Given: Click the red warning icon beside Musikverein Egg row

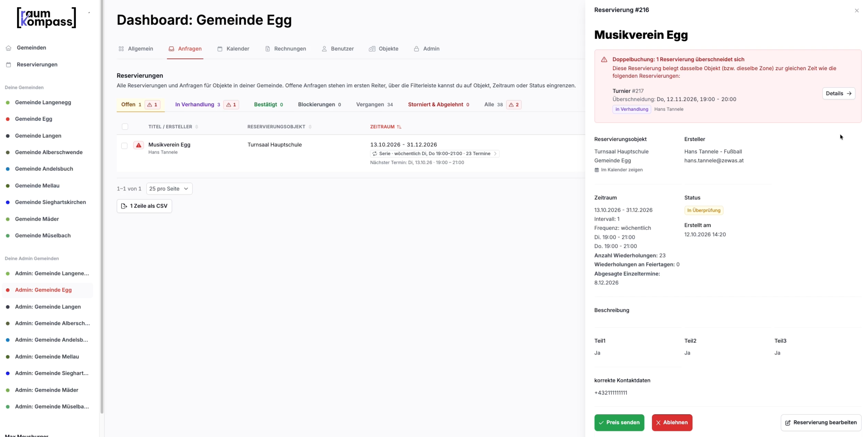Looking at the screenshot, I should tap(138, 145).
